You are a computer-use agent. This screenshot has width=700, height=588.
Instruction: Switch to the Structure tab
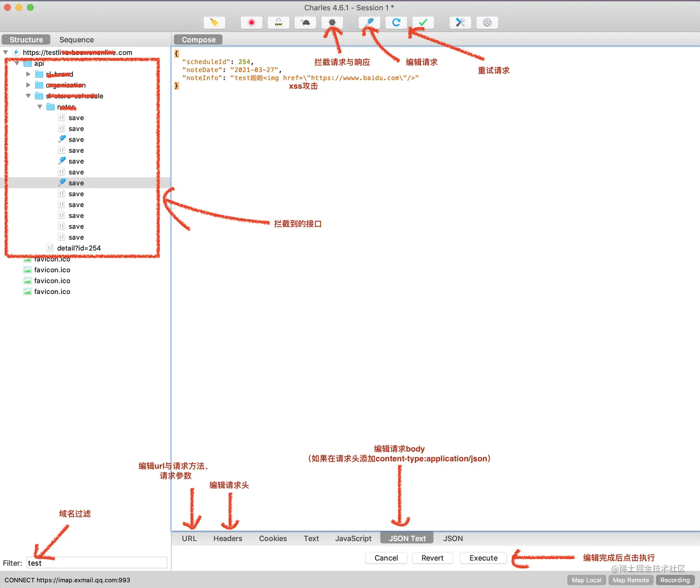[x=26, y=40]
